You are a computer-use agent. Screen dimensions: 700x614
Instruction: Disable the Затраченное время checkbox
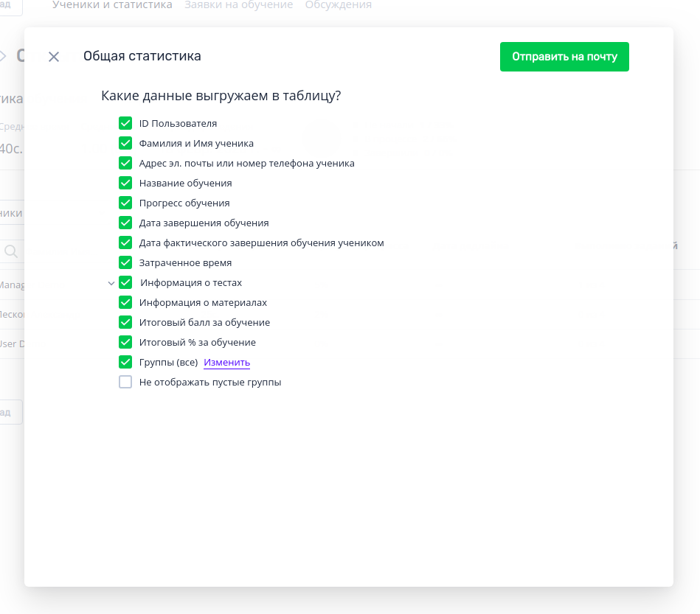click(x=125, y=262)
